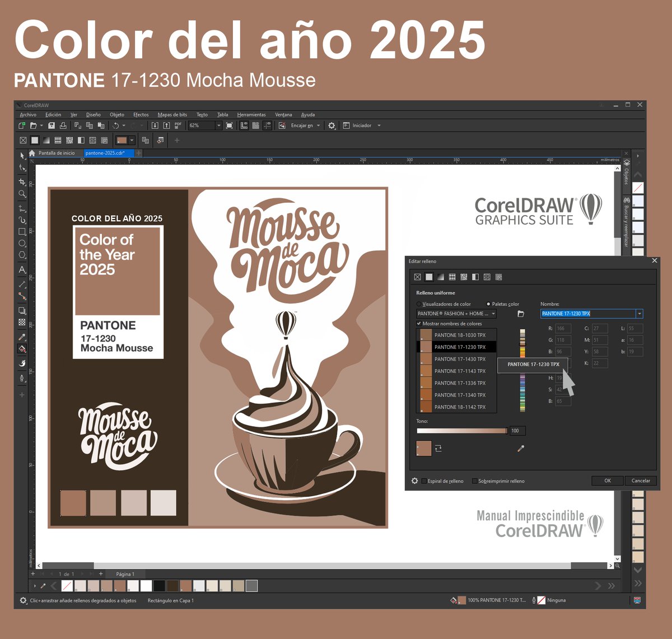Choose the pattern fill icon in the dialog

pos(452,277)
